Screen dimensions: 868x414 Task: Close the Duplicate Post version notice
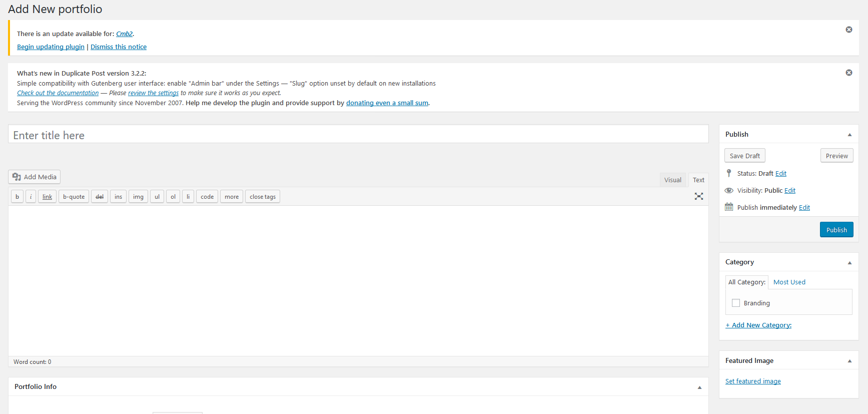848,73
